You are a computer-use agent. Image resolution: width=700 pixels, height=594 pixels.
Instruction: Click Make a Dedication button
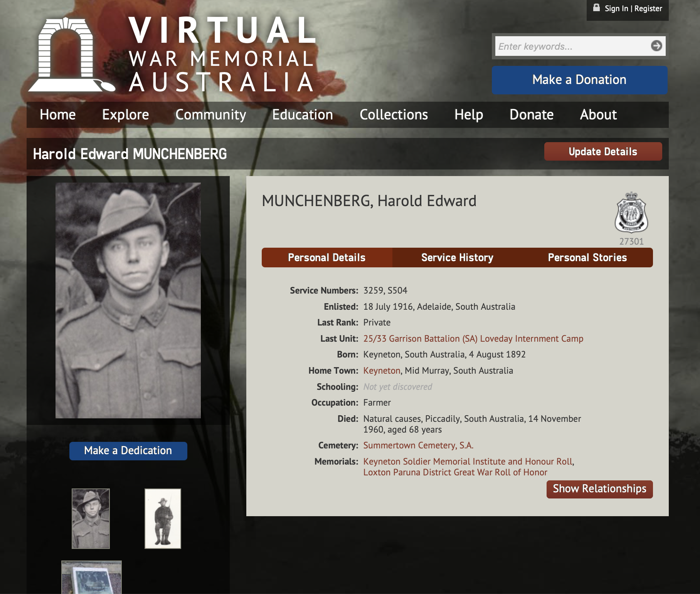tap(128, 451)
